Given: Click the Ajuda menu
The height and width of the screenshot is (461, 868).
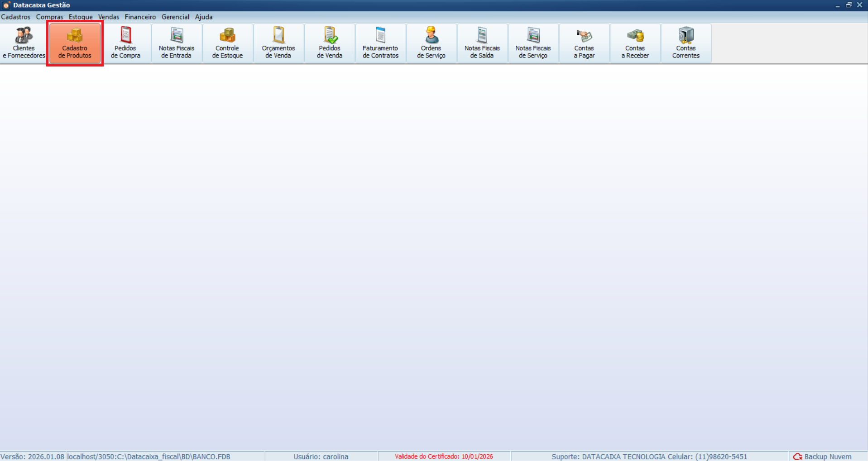Looking at the screenshot, I should (x=204, y=17).
